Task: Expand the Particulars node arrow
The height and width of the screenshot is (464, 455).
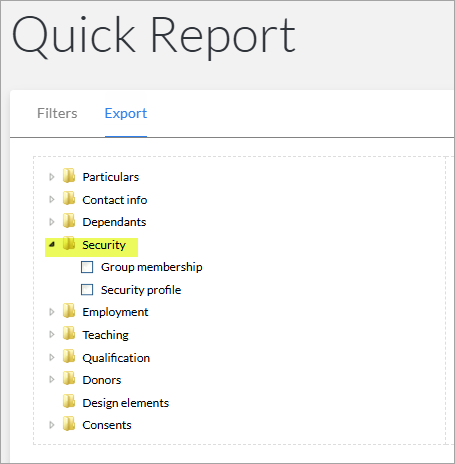Action: point(52,177)
